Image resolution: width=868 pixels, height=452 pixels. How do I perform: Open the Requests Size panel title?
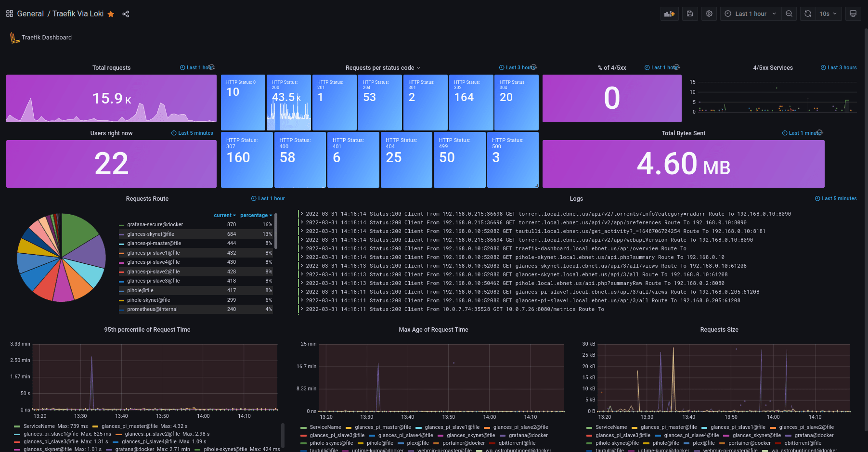coord(719,330)
